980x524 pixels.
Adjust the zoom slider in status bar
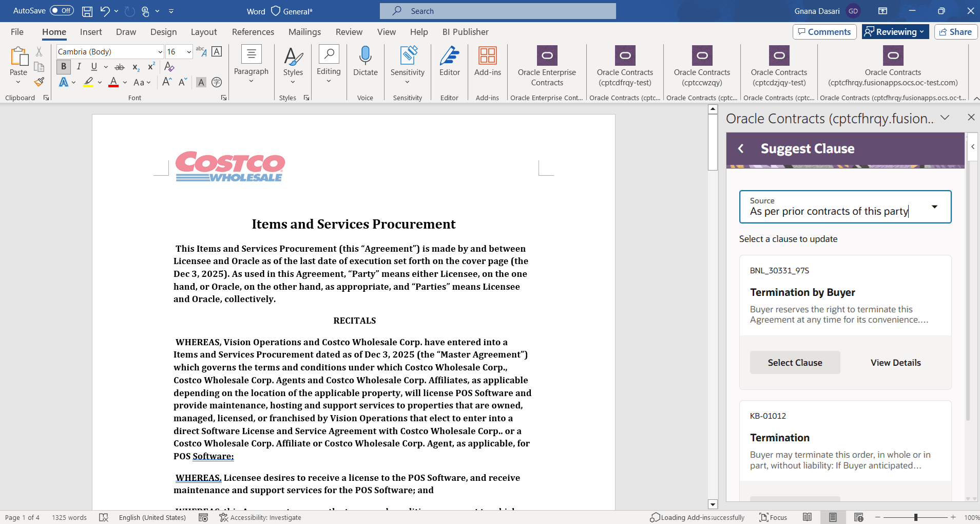pos(915,517)
